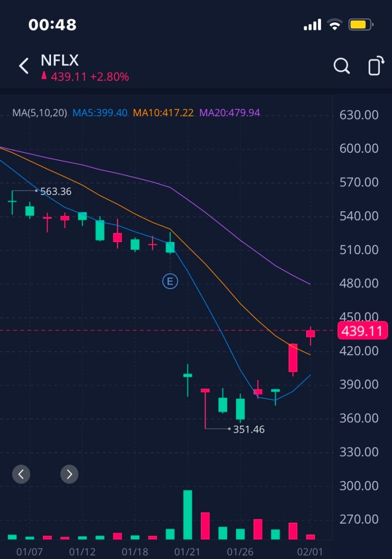
Task: Tap the 510.00 price axis label
Action: click(x=359, y=249)
